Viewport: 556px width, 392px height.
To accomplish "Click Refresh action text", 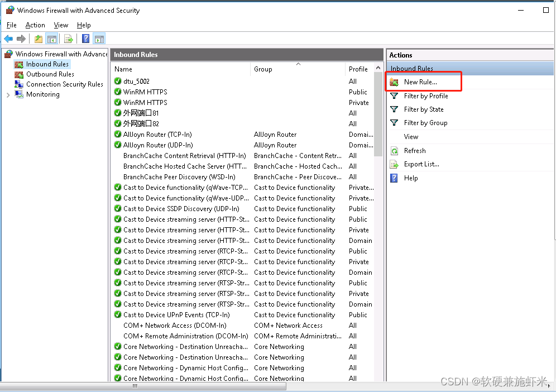I will pyautogui.click(x=415, y=151).
